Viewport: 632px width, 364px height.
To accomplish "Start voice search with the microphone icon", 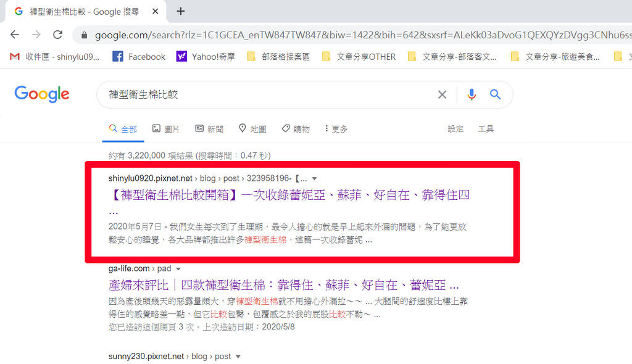I will point(472,95).
